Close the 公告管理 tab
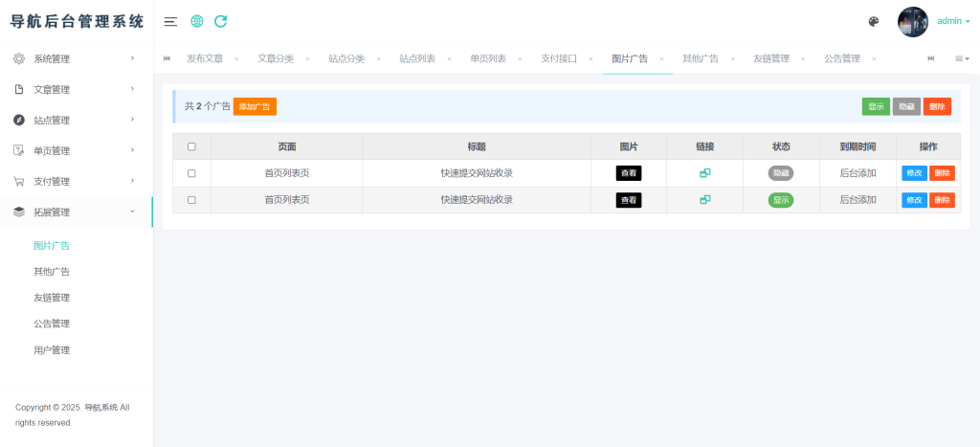This screenshot has height=447, width=980. pyautogui.click(x=874, y=59)
